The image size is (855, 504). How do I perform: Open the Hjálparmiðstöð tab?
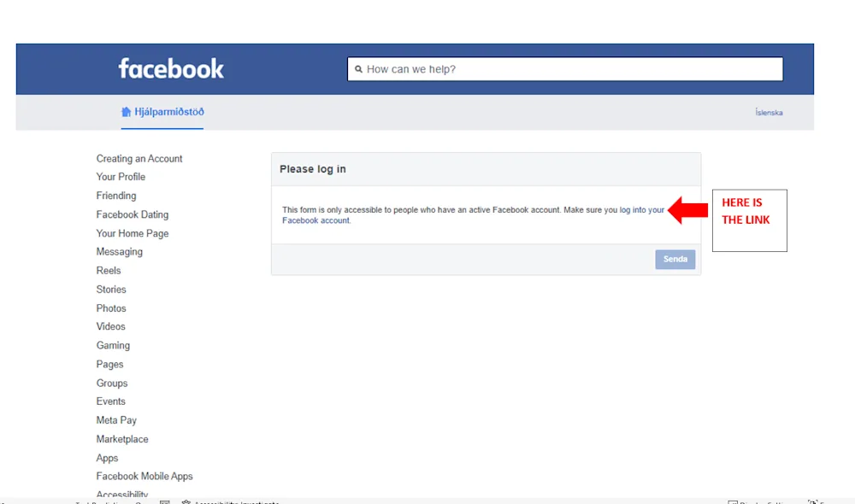tap(162, 112)
